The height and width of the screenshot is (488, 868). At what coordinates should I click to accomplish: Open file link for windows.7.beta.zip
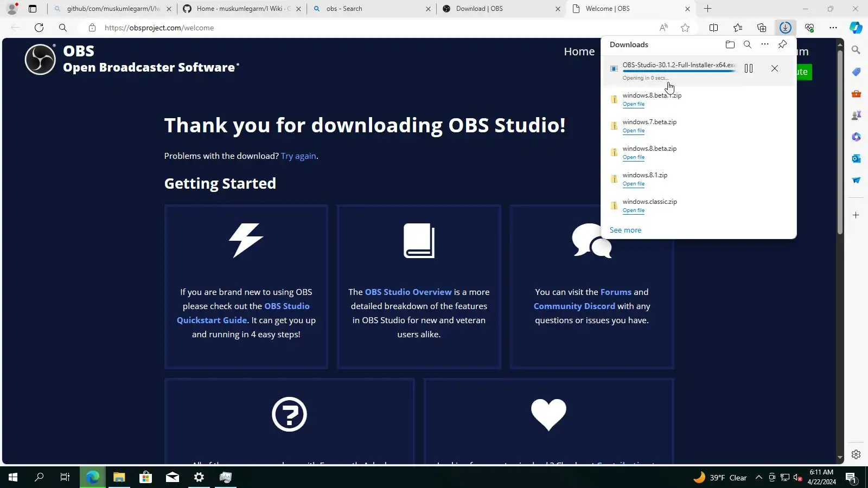point(634,131)
